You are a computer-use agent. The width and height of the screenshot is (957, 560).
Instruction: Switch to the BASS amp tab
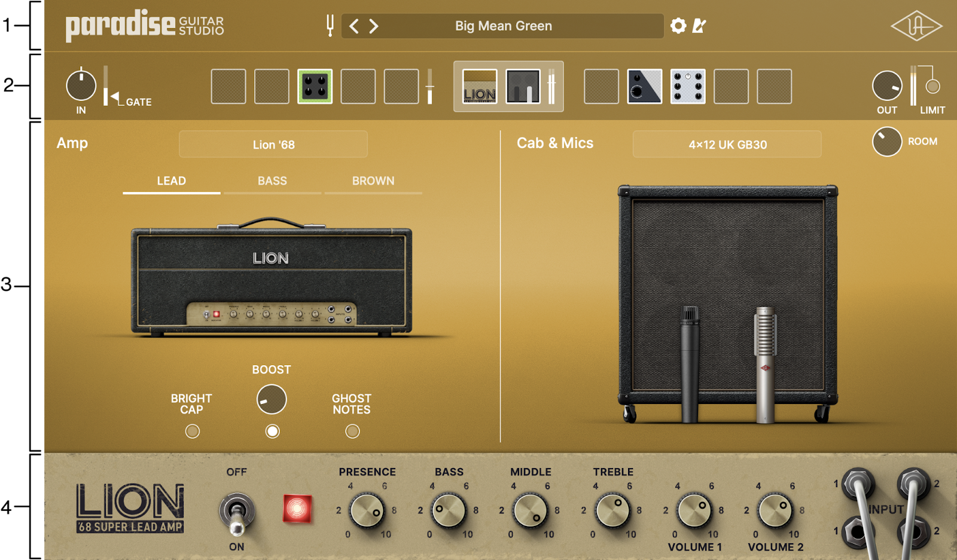pyautogui.click(x=272, y=181)
